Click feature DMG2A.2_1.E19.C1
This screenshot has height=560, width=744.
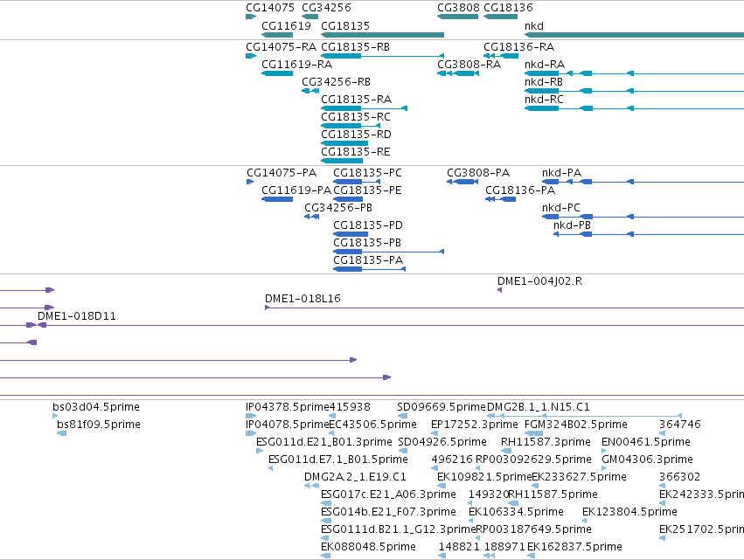click(x=312, y=486)
